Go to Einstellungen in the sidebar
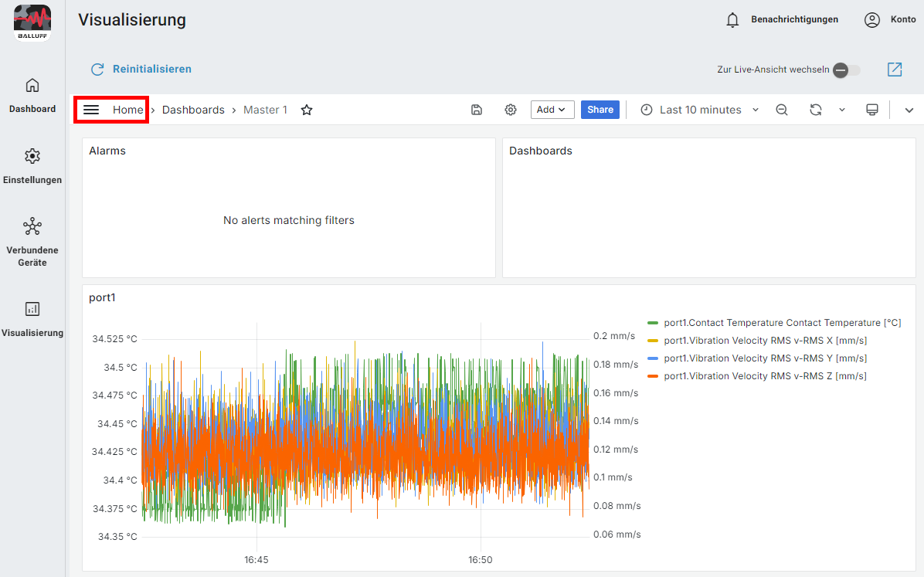 click(32, 166)
